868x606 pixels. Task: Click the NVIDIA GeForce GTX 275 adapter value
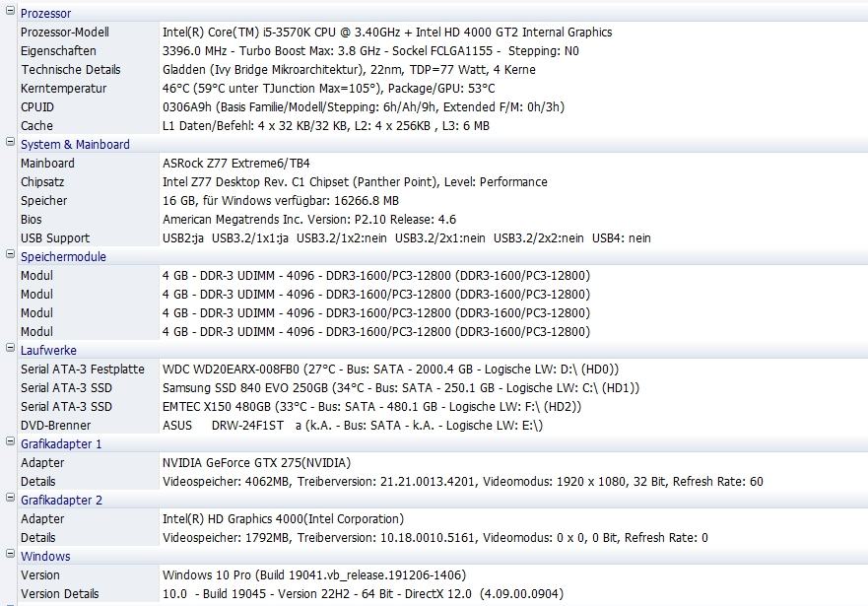tap(256, 463)
